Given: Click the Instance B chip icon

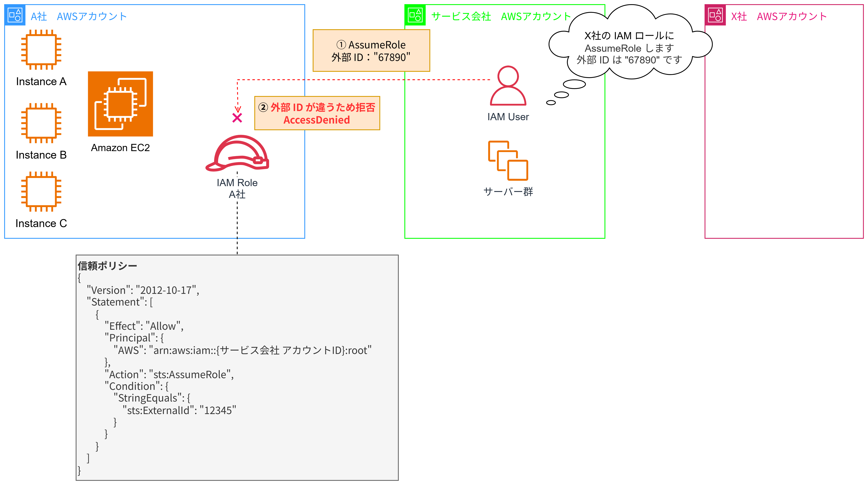Looking at the screenshot, I should click(41, 123).
